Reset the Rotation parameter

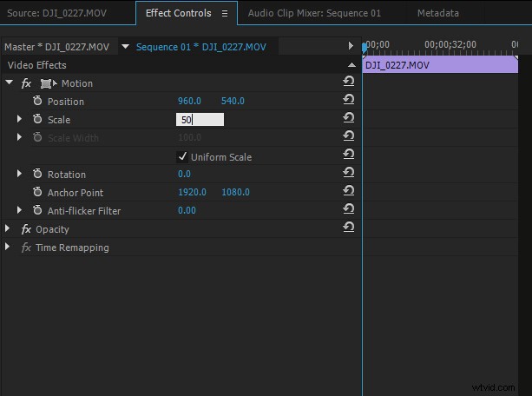(348, 175)
